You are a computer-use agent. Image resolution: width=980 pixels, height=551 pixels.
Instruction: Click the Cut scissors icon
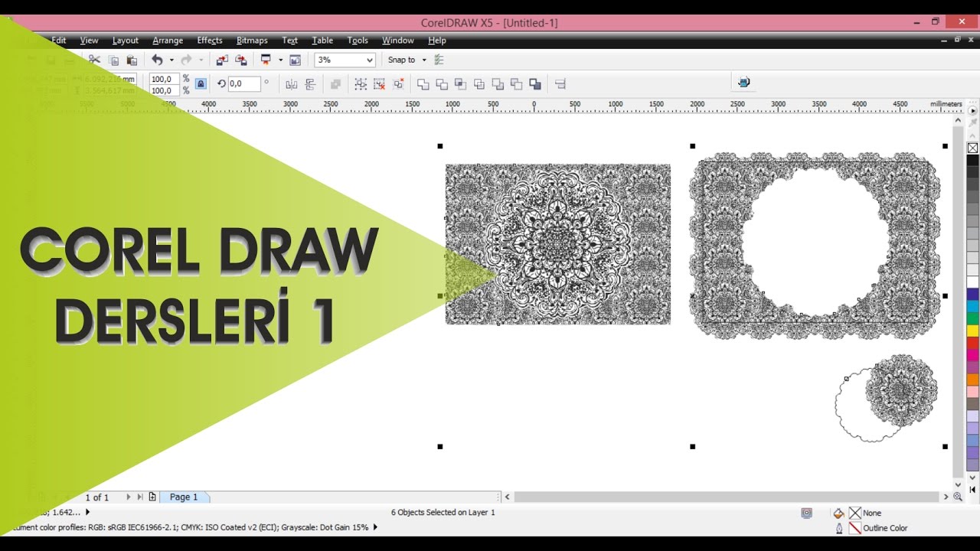coord(94,60)
